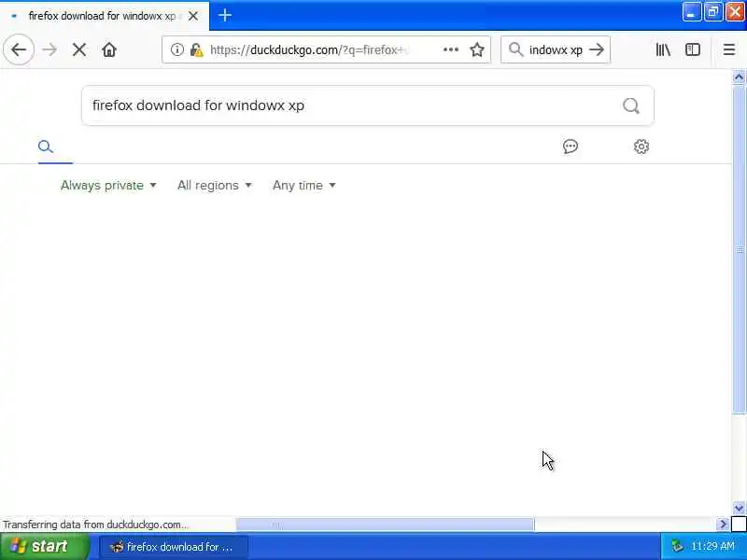Click the duckduckgo.com URL address bar

click(x=324, y=49)
